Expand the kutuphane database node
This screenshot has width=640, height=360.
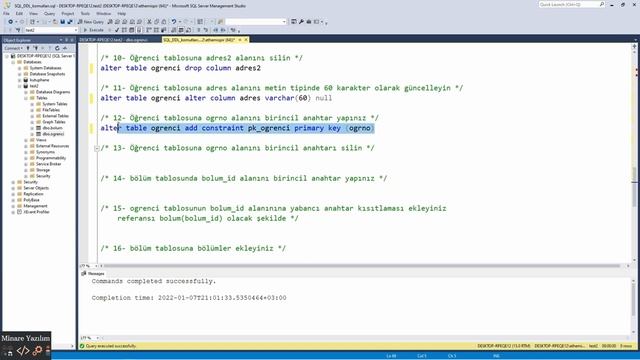pyautogui.click(x=19, y=80)
